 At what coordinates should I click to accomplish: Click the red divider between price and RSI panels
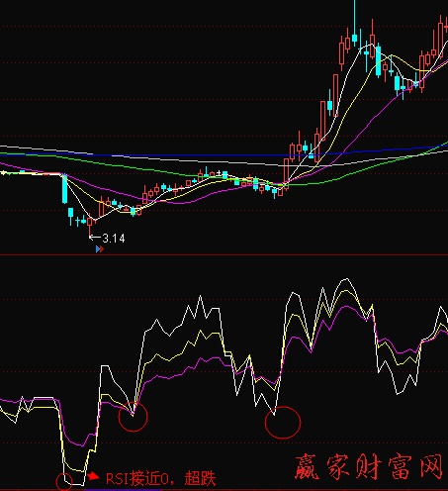tap(224, 254)
